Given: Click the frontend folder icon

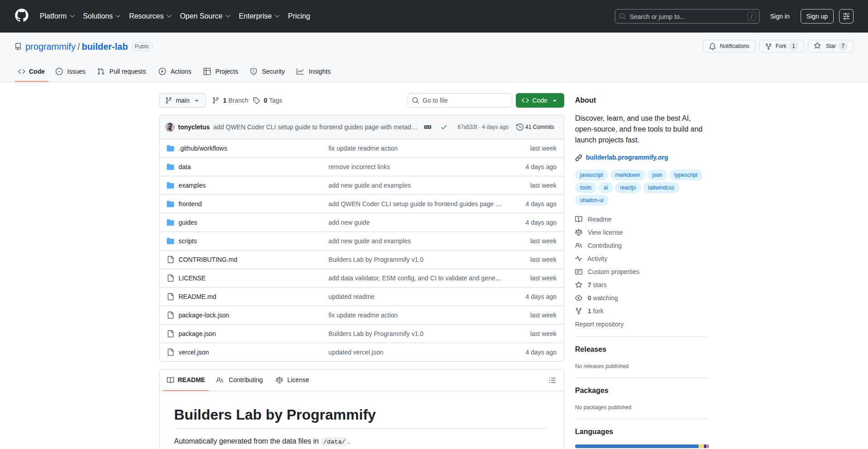Looking at the screenshot, I should coord(170,204).
